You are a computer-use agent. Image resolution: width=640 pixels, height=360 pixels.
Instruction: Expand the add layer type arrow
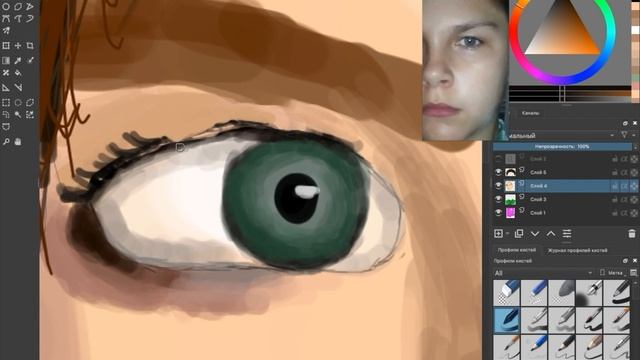[x=507, y=234]
